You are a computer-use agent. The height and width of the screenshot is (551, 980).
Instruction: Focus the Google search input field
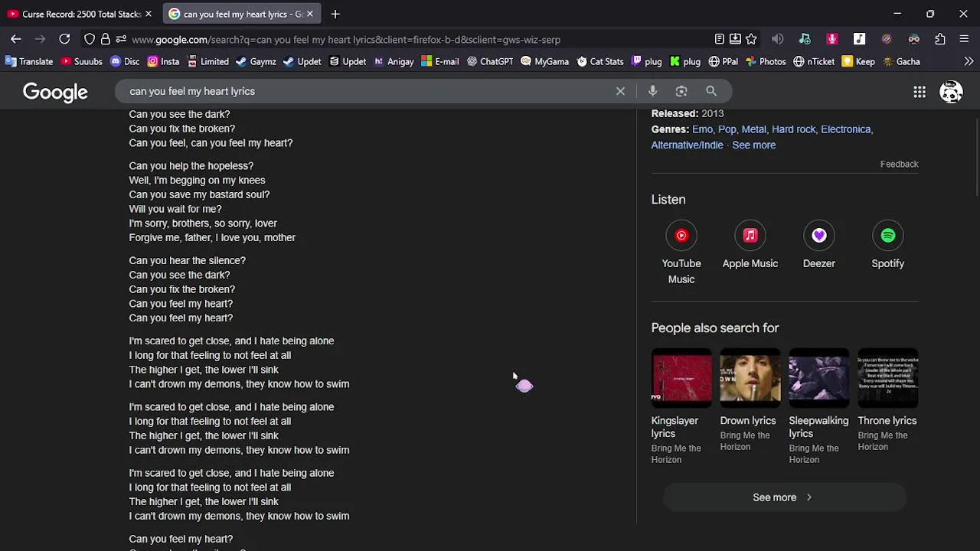click(x=367, y=91)
